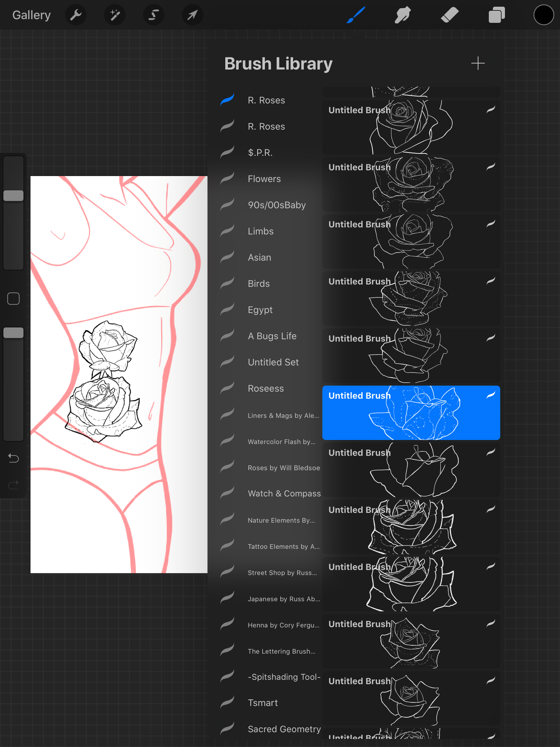Open the Roseess brush set
The image size is (560, 747).
[265, 388]
